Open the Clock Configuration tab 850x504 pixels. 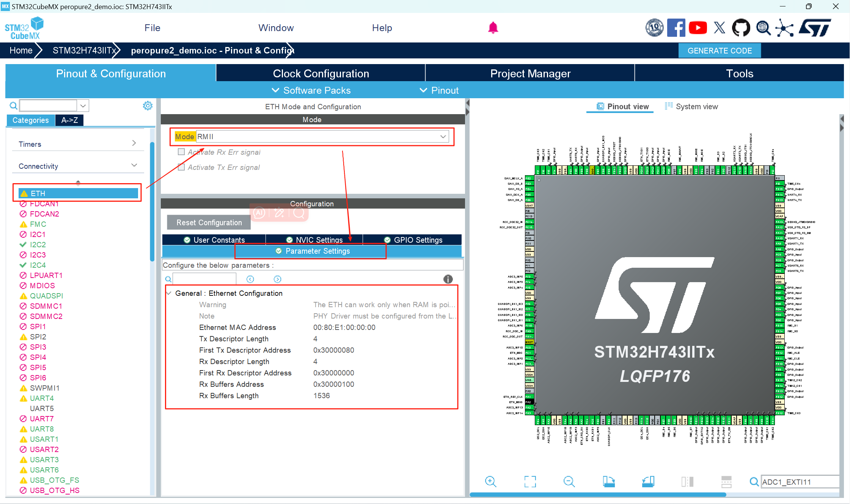pyautogui.click(x=321, y=73)
